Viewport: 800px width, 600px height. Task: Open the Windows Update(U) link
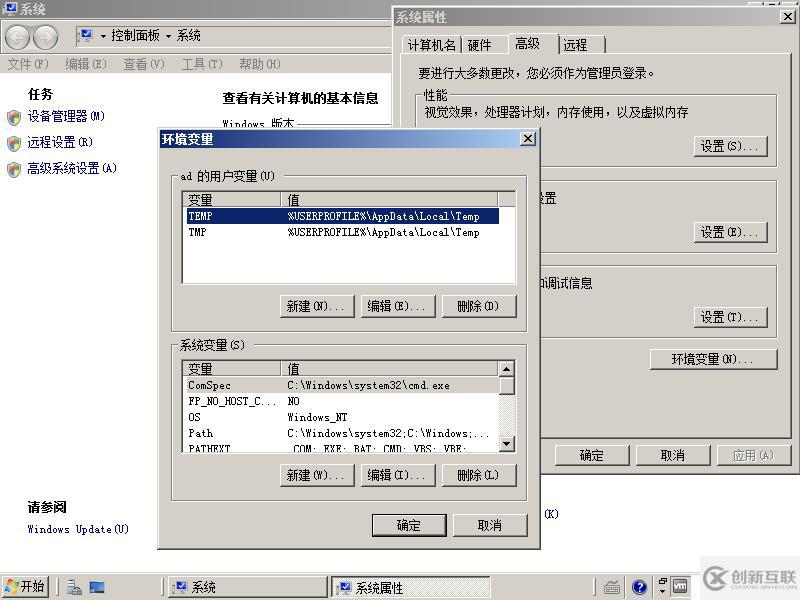tap(78, 530)
